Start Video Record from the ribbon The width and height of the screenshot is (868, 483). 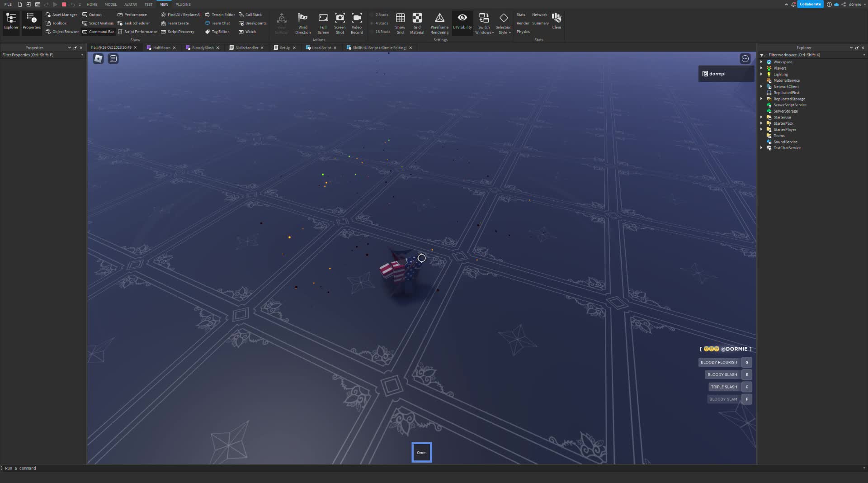pyautogui.click(x=357, y=18)
